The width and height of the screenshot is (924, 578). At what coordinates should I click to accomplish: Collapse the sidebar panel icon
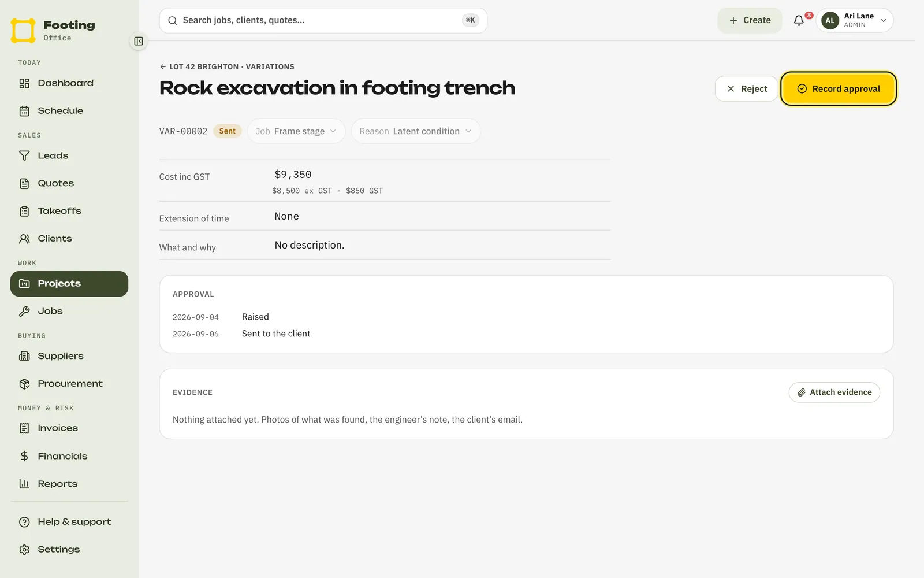pyautogui.click(x=139, y=41)
